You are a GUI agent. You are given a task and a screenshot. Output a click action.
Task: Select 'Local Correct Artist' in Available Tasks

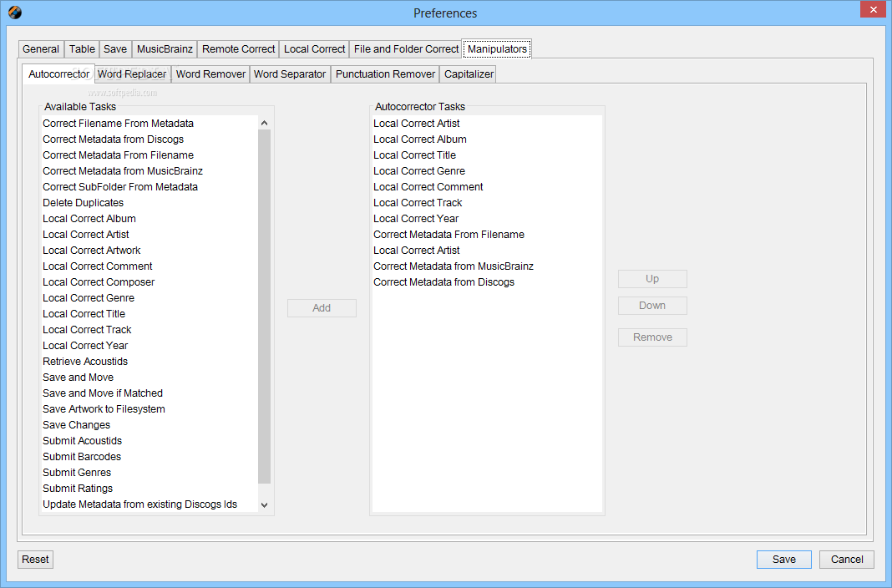click(150, 235)
